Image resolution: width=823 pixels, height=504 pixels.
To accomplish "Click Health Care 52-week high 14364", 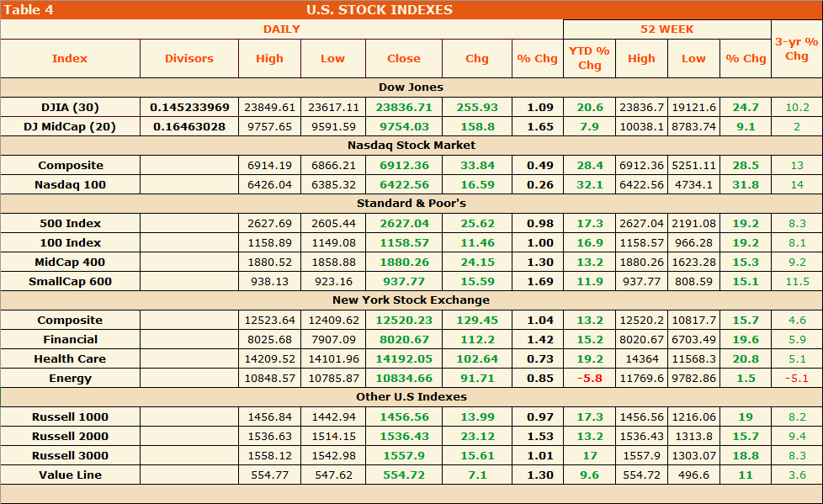I will pos(641,359).
